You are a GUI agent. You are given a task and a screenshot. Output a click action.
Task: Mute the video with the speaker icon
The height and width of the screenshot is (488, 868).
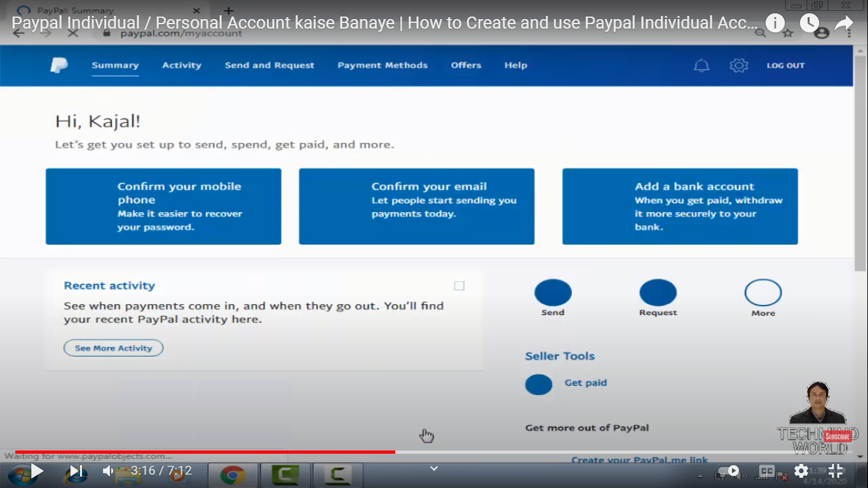pos(108,471)
